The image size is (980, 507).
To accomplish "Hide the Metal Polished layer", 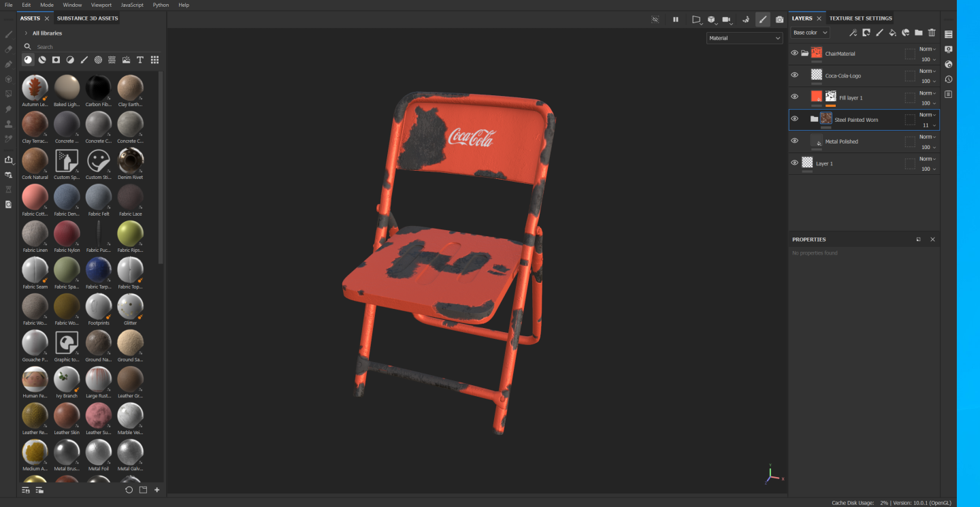I will click(794, 141).
